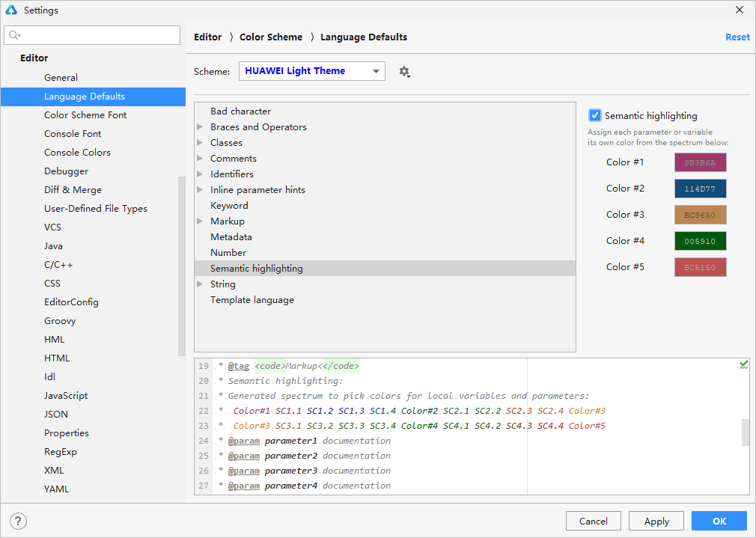
Task: Expand the Classes node
Action: pyautogui.click(x=200, y=143)
